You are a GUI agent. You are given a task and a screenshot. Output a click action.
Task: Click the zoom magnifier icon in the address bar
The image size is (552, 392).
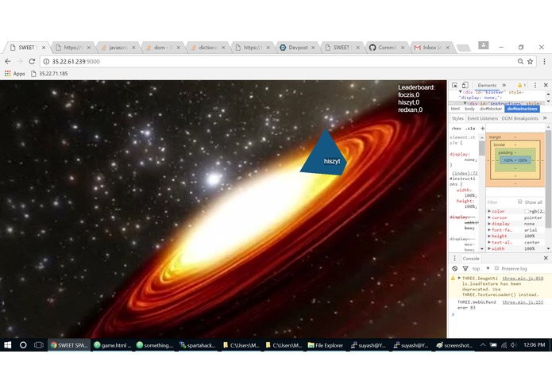tap(520, 62)
